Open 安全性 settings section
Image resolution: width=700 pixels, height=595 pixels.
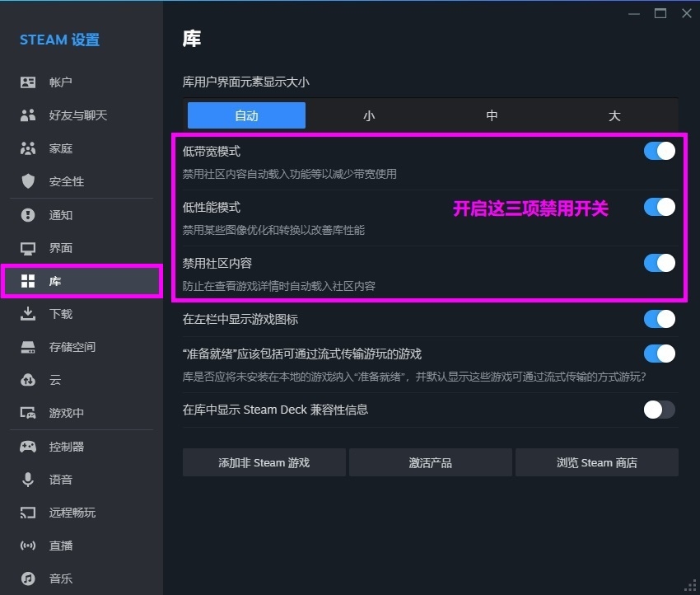tap(82, 181)
